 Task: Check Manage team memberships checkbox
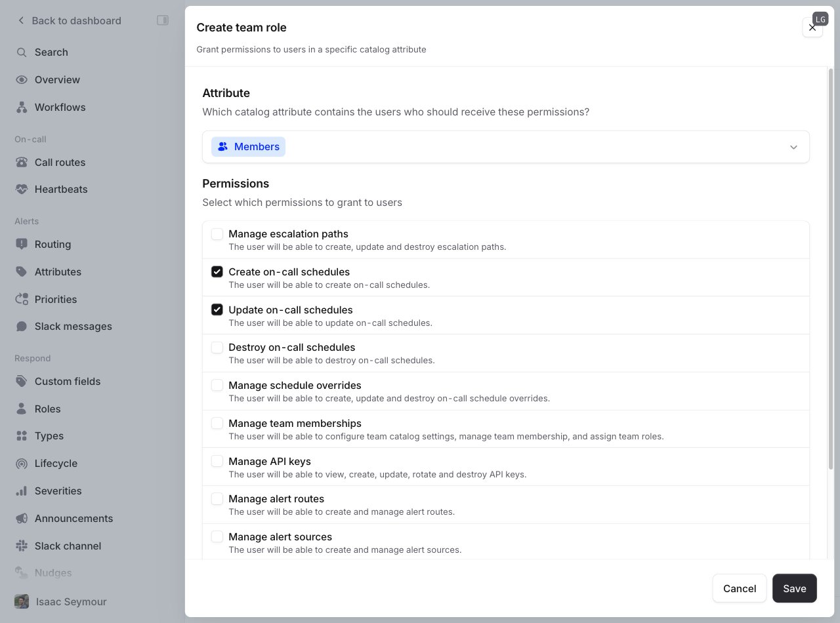[217, 424]
